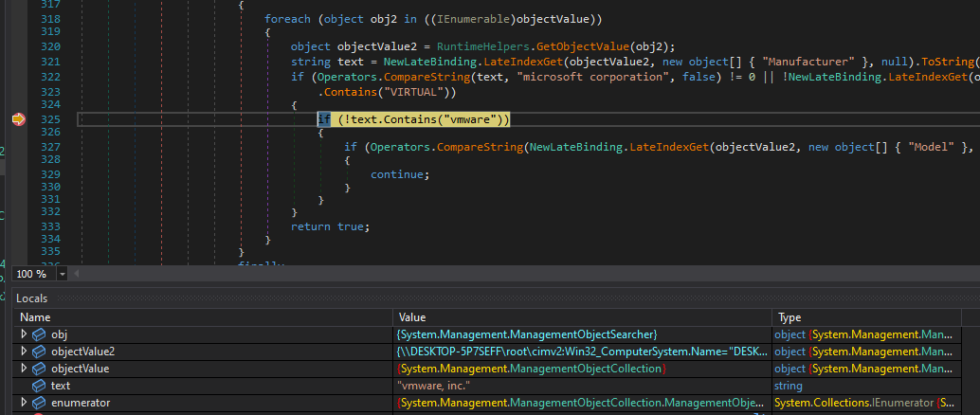Expand the obj variable node
The height and width of the screenshot is (415, 980).
(x=24, y=334)
